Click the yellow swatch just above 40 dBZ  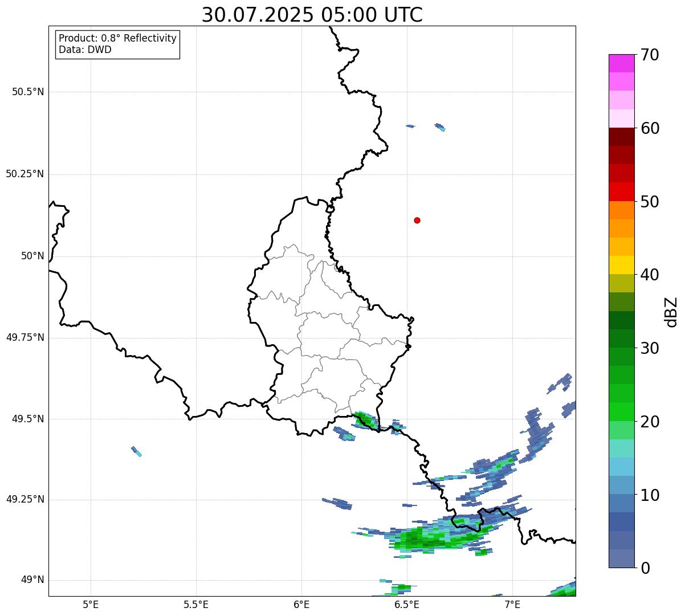coord(621,265)
